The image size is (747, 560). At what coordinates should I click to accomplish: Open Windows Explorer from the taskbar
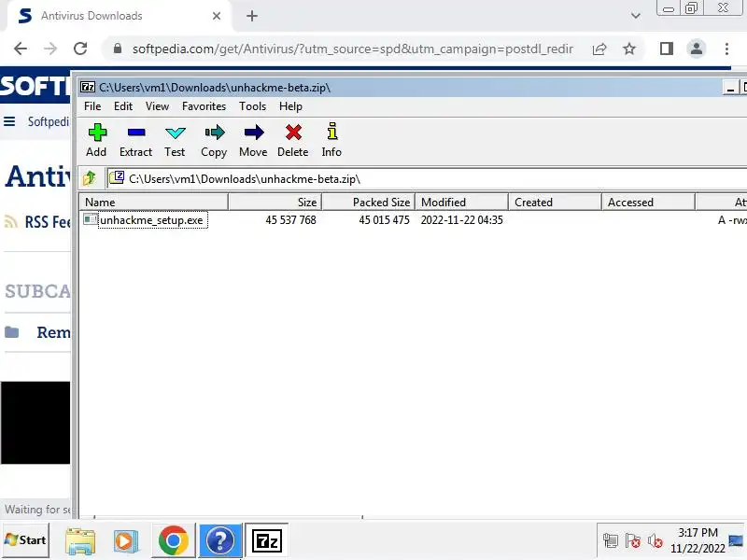[80, 540]
